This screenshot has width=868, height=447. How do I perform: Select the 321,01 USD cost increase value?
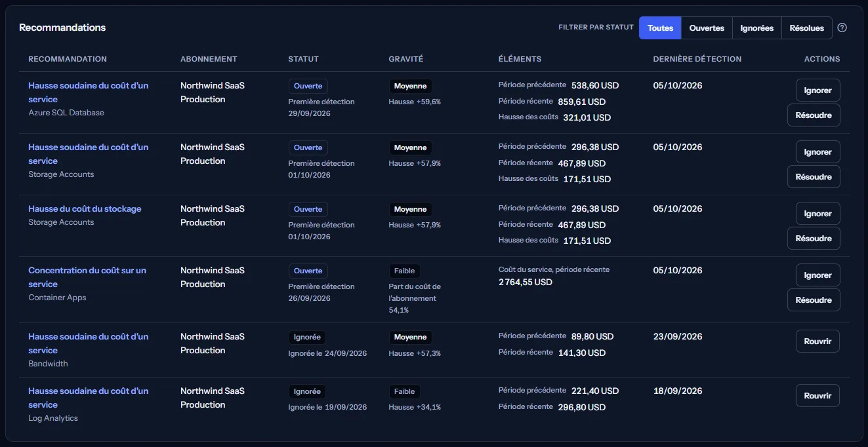tap(587, 118)
